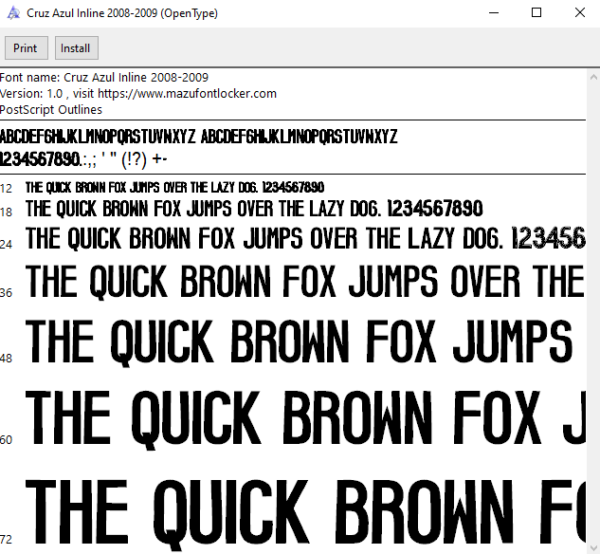Click the '48' size label

tap(6, 358)
